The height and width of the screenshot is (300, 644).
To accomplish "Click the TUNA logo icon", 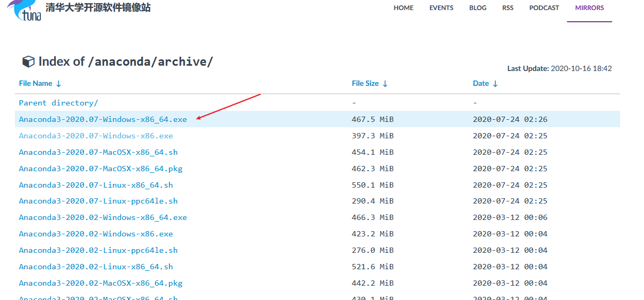I will pos(25,10).
